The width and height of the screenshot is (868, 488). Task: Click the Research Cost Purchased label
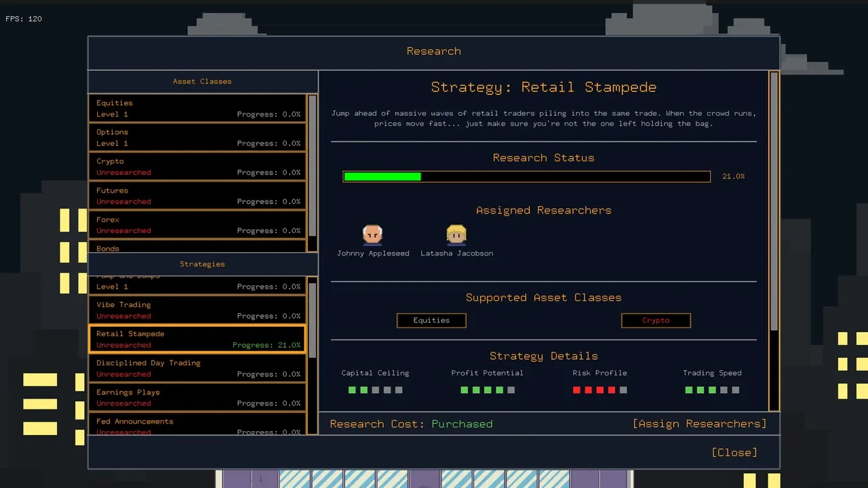[411, 424]
